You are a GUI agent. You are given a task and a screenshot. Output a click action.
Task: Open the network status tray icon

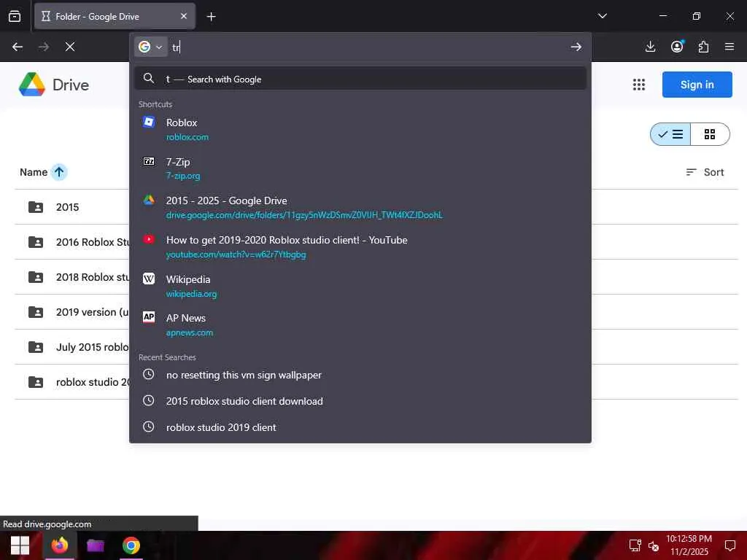635,545
